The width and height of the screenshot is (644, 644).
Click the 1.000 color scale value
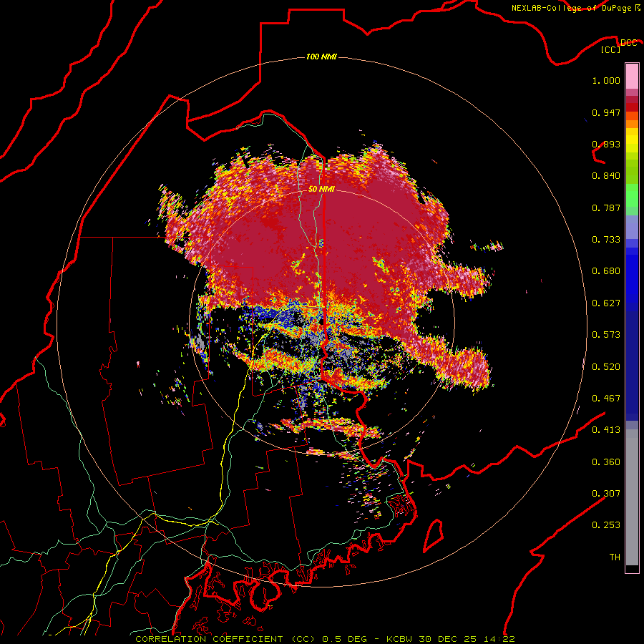(606, 80)
